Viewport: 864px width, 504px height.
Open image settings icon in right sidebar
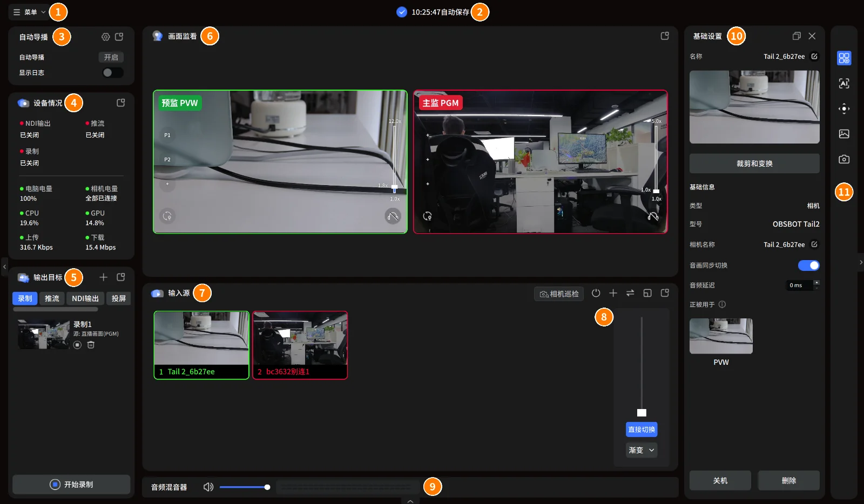pos(844,134)
